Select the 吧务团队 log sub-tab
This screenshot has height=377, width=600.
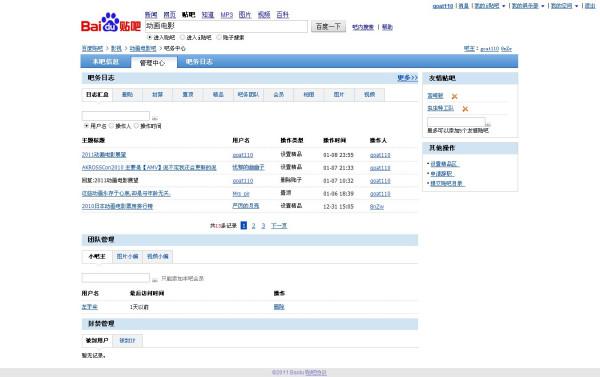tap(248, 95)
